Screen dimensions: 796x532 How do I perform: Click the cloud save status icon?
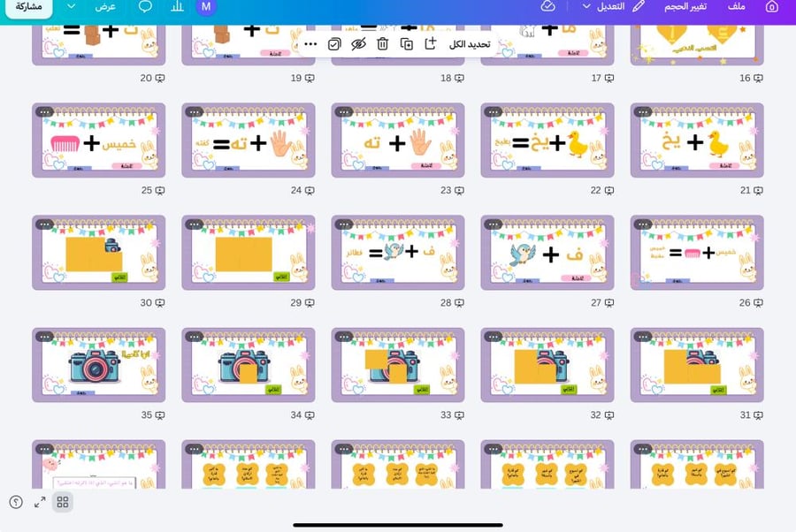click(x=547, y=6)
